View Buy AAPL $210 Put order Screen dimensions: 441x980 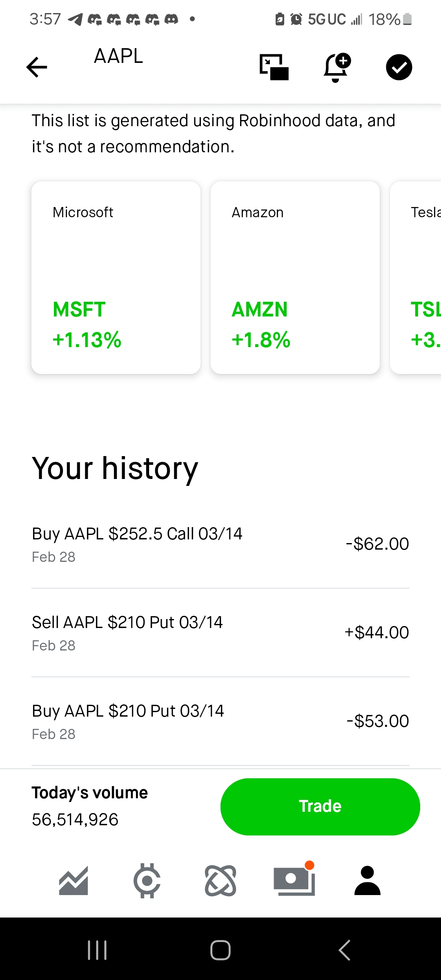pyautogui.click(x=220, y=722)
